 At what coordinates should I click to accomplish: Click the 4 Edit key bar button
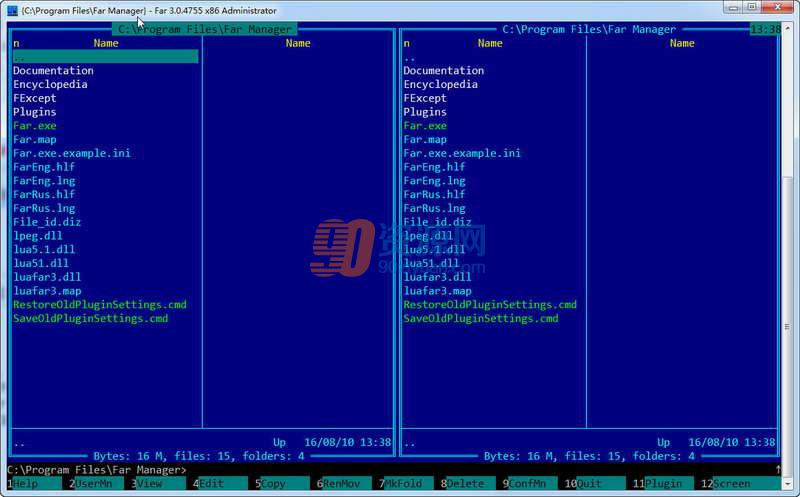coord(220,483)
